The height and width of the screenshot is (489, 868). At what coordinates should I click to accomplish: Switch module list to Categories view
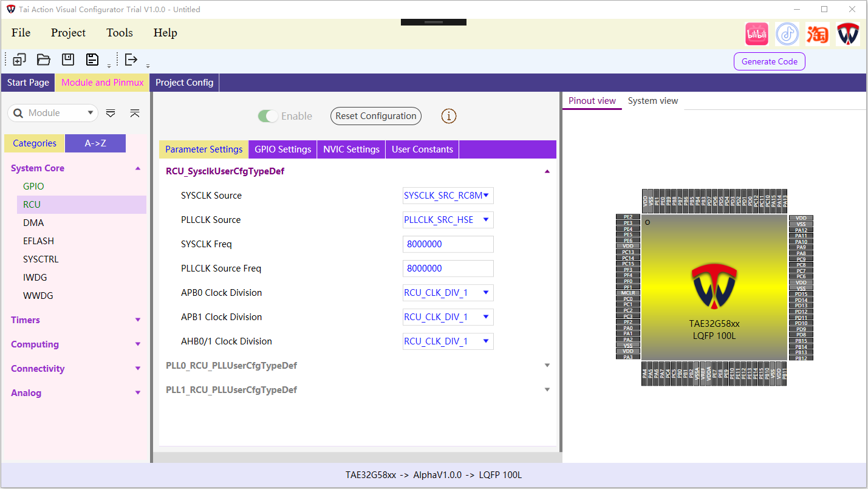(x=35, y=143)
